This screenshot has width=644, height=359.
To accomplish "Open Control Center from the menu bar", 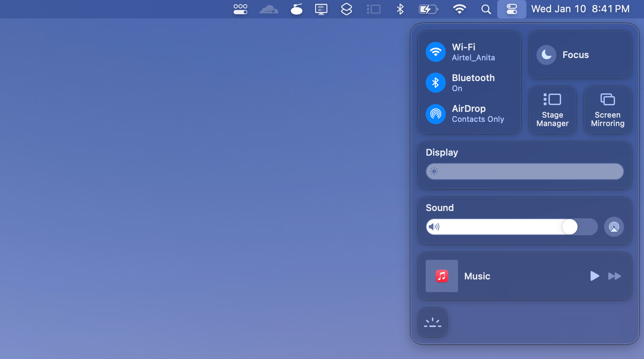I will pyautogui.click(x=511, y=9).
